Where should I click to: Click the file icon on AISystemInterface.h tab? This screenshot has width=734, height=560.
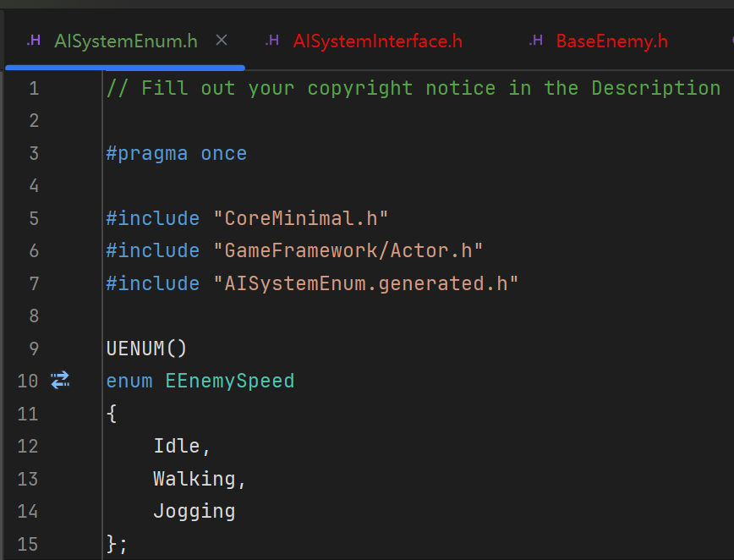(x=272, y=41)
